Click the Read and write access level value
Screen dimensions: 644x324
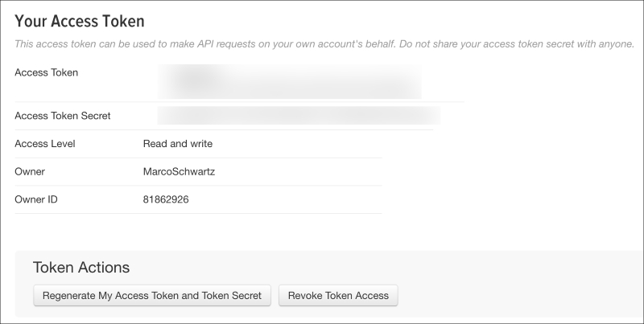pyautogui.click(x=177, y=144)
